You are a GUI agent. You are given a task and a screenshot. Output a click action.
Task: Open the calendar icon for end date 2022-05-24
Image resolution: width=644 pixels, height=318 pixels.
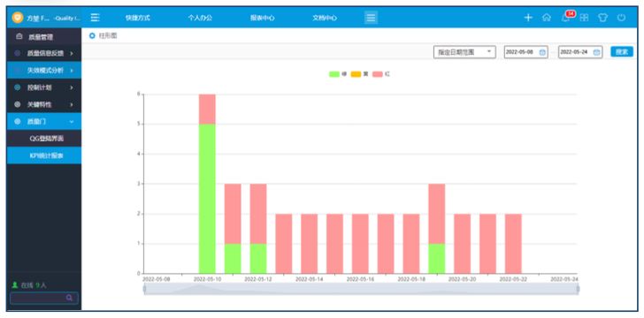pos(597,52)
